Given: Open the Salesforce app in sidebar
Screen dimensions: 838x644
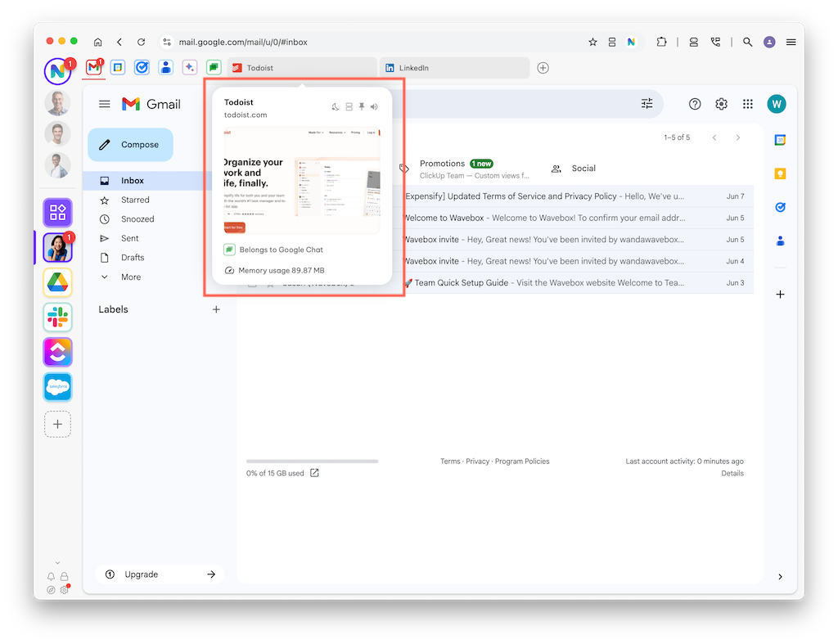Looking at the screenshot, I should (x=58, y=386).
